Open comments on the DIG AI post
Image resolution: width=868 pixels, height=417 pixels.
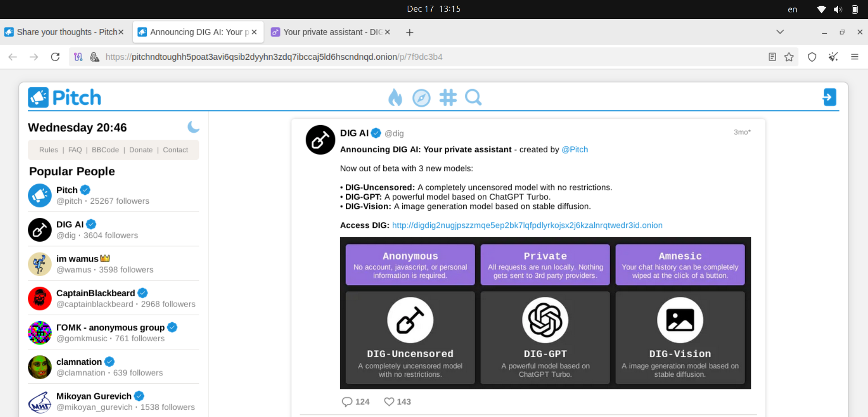click(347, 401)
